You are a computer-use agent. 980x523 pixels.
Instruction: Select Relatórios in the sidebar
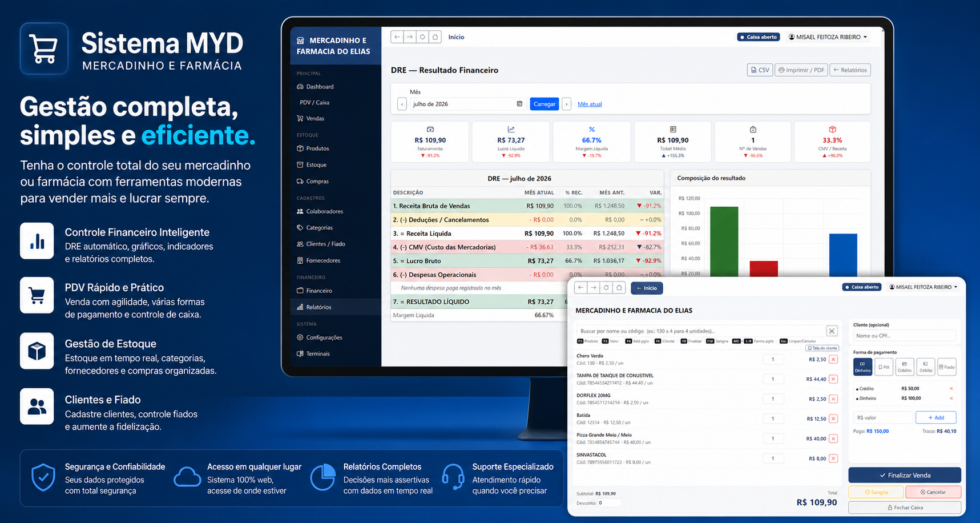click(335, 307)
